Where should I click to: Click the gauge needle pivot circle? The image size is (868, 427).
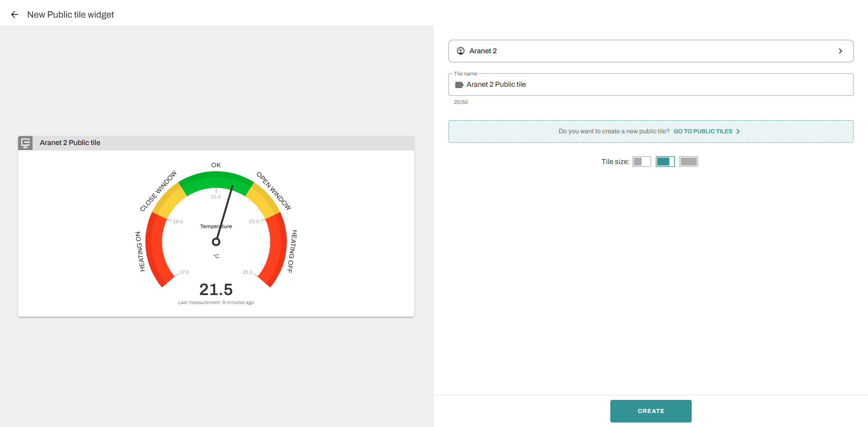216,242
